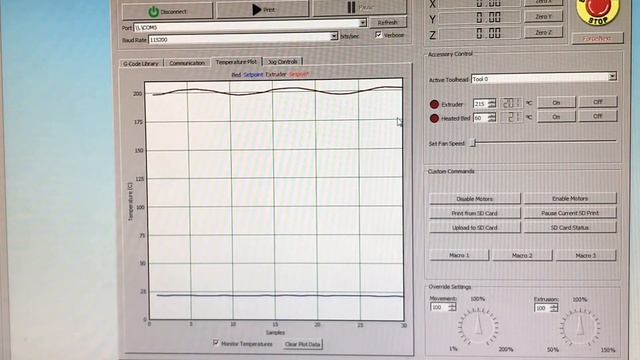Image resolution: width=640 pixels, height=360 pixels.
Task: Click the Refresh ports button
Action: [388, 22]
